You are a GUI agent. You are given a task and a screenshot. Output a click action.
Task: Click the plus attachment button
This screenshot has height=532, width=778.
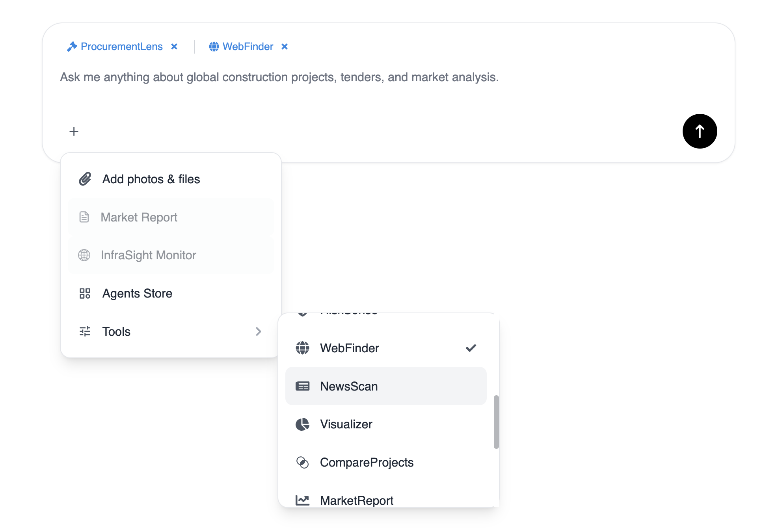(x=74, y=131)
